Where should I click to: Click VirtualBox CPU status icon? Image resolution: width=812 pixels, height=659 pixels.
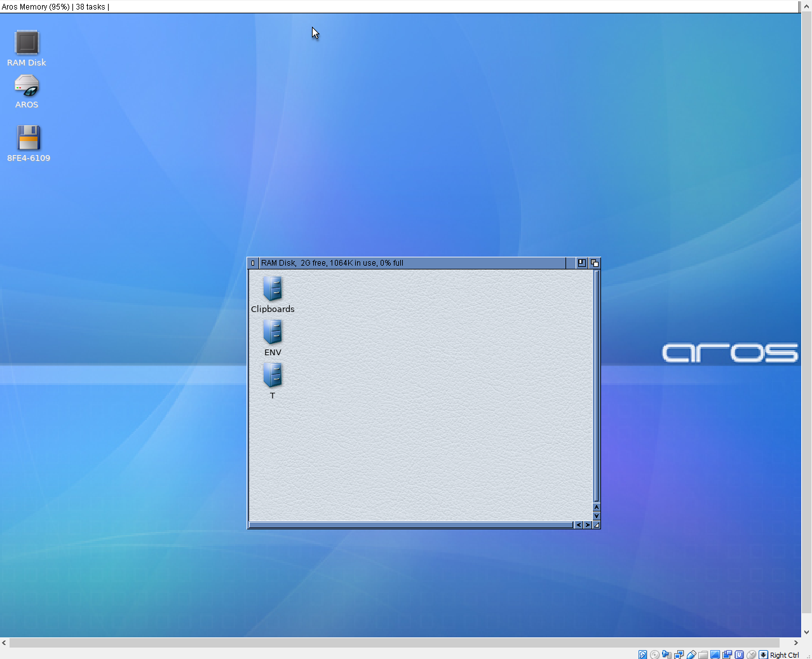tap(739, 655)
